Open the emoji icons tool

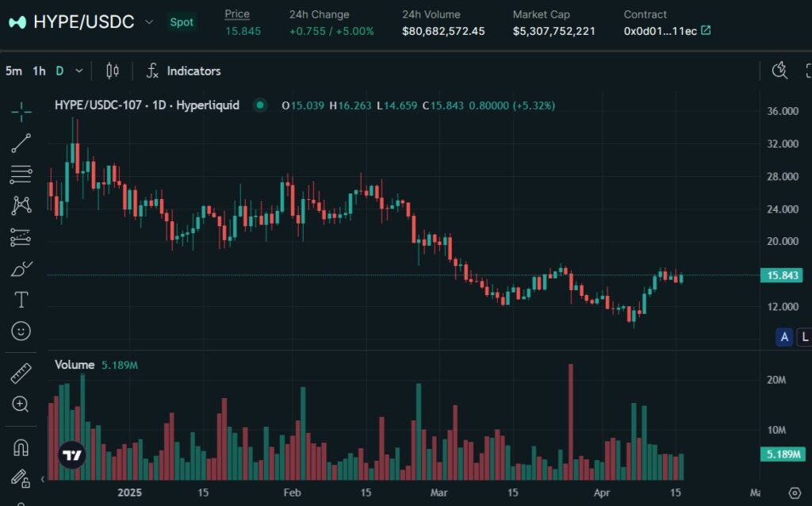tap(21, 331)
